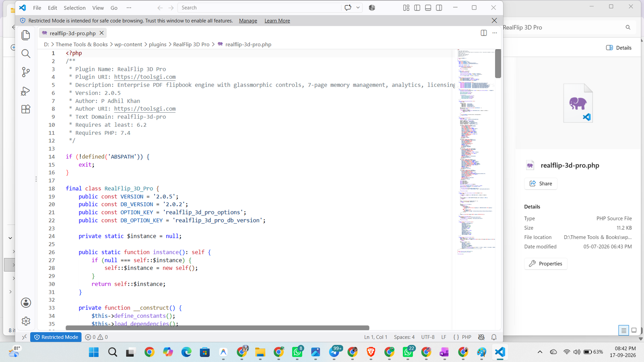Open the Manage gear in activity bar
Image resolution: width=644 pixels, height=362 pixels.
[x=26, y=321]
